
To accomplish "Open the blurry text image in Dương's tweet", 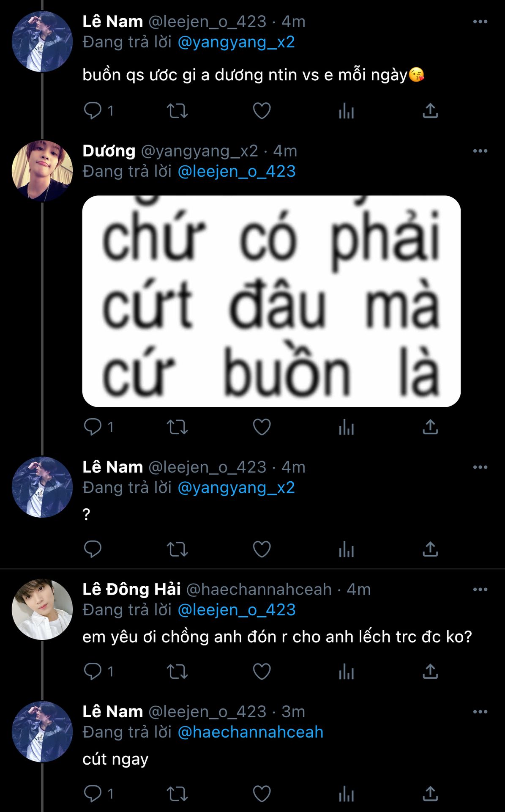I will [x=271, y=301].
